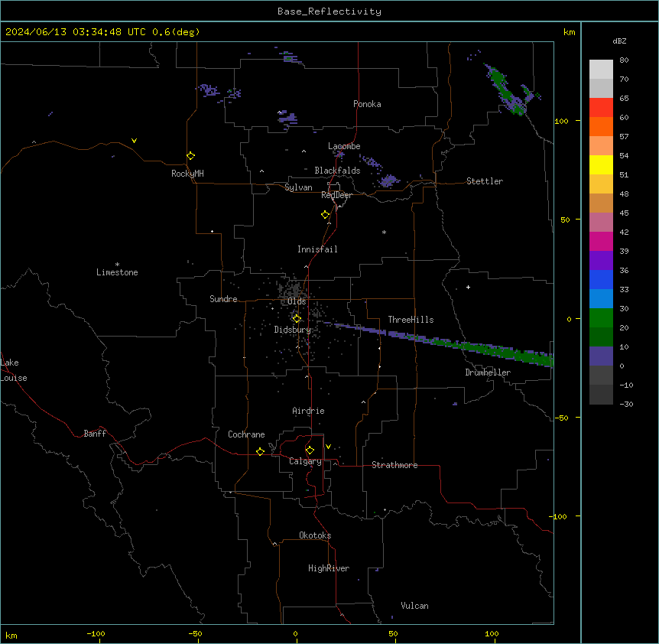Click the Strathmore label
This screenshot has width=659, height=644.
[394, 465]
